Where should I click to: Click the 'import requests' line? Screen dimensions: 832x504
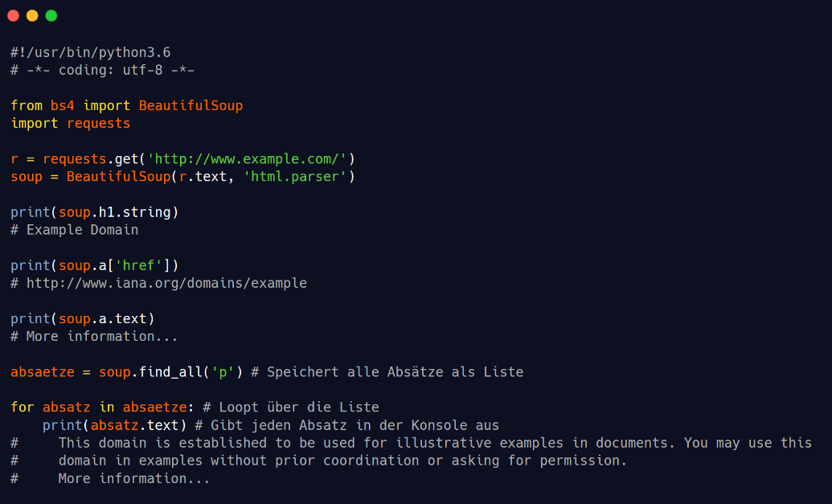click(70, 123)
